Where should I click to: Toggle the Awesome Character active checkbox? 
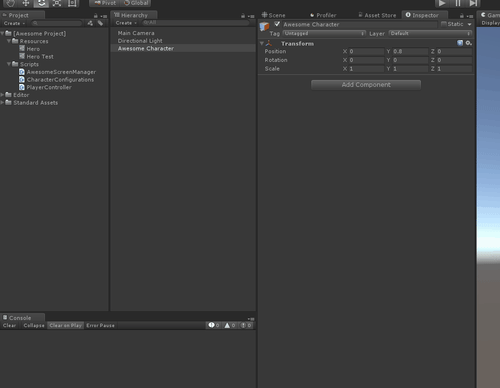click(277, 24)
